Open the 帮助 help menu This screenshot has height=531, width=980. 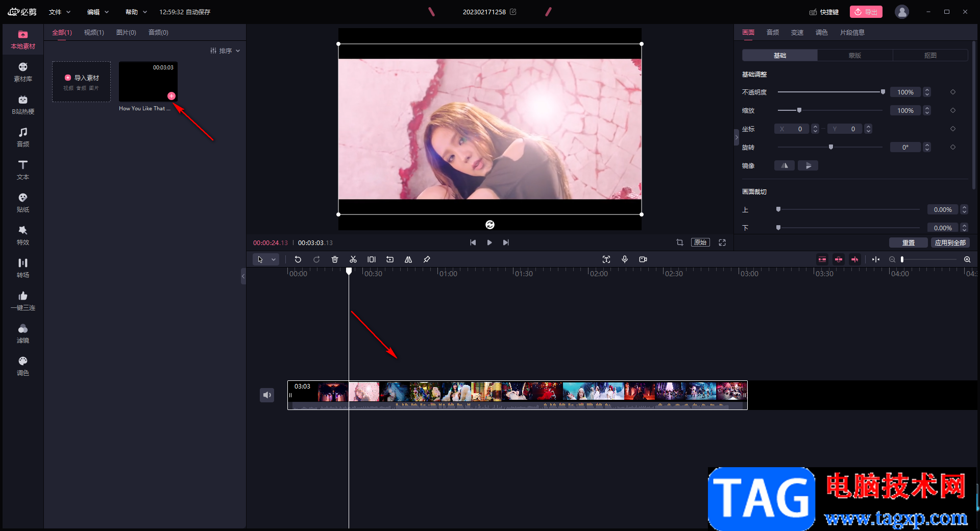[x=136, y=12]
